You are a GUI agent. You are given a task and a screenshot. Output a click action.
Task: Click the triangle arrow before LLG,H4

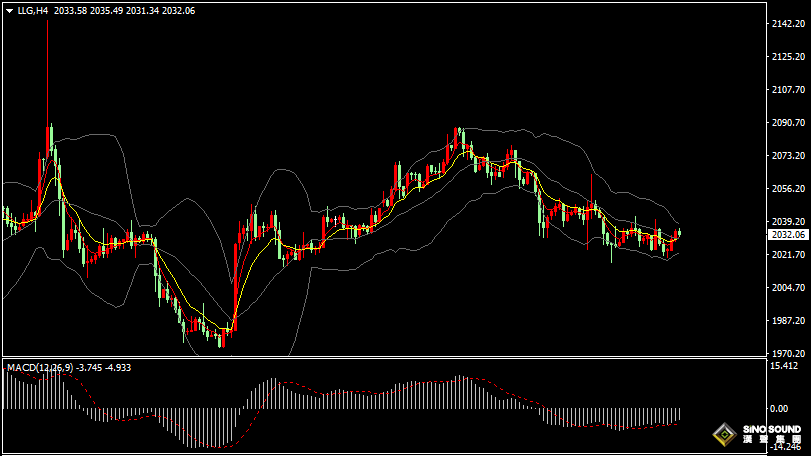[x=9, y=10]
